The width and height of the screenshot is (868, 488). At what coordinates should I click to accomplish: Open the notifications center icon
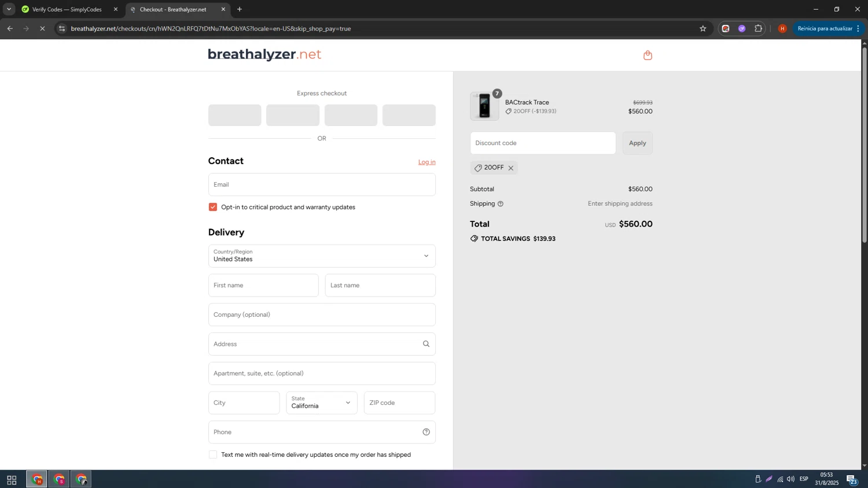click(852, 479)
